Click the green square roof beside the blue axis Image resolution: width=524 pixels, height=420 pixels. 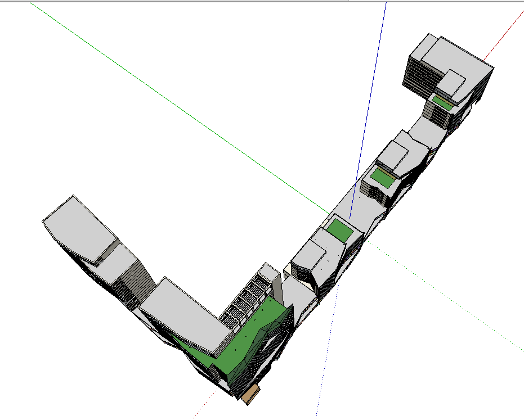point(339,230)
